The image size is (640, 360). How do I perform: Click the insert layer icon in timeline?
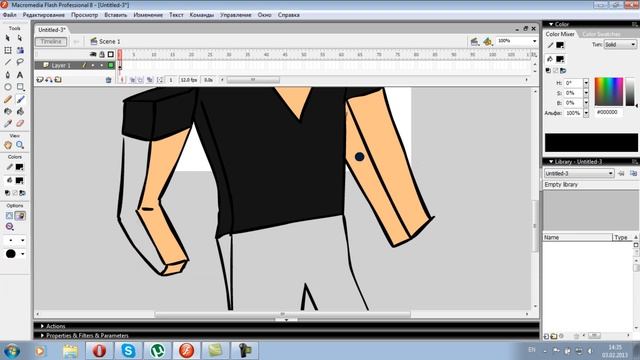coord(40,80)
